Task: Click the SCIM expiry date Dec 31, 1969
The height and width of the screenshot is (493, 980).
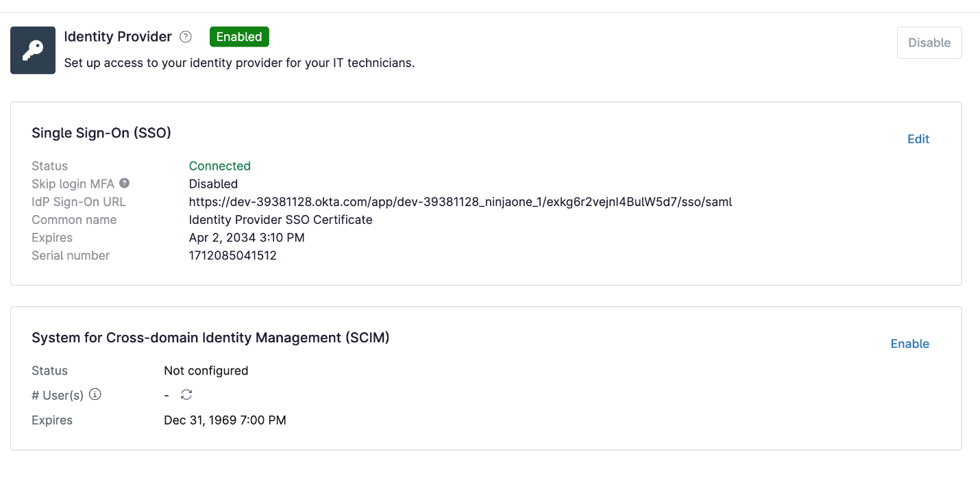Action: (x=225, y=420)
